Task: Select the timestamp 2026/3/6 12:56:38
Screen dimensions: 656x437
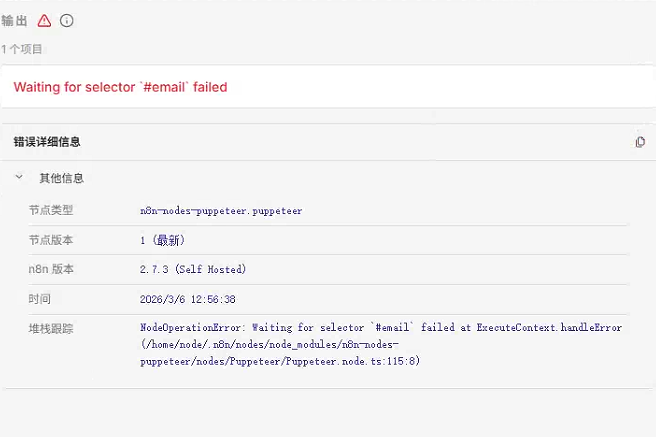Action: [x=188, y=299]
